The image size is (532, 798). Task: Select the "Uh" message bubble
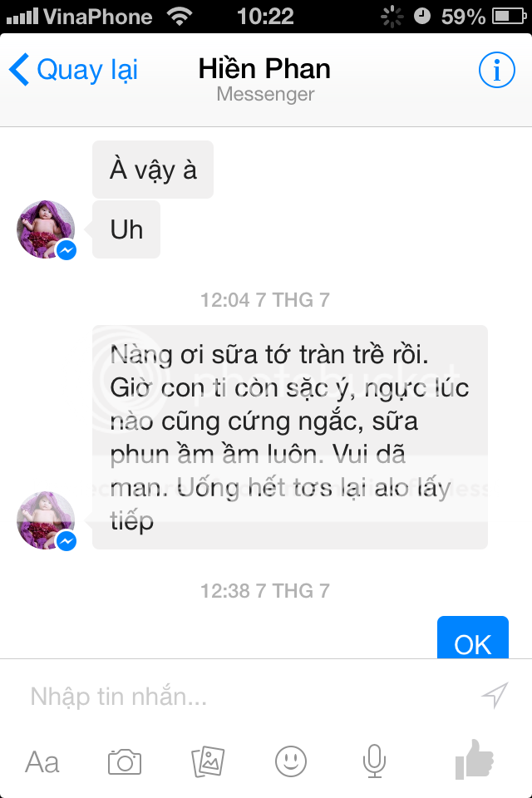point(126,229)
